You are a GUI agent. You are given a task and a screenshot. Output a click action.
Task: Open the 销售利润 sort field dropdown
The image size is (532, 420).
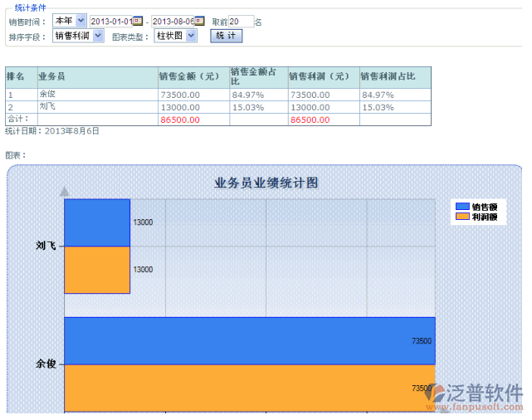coord(78,36)
